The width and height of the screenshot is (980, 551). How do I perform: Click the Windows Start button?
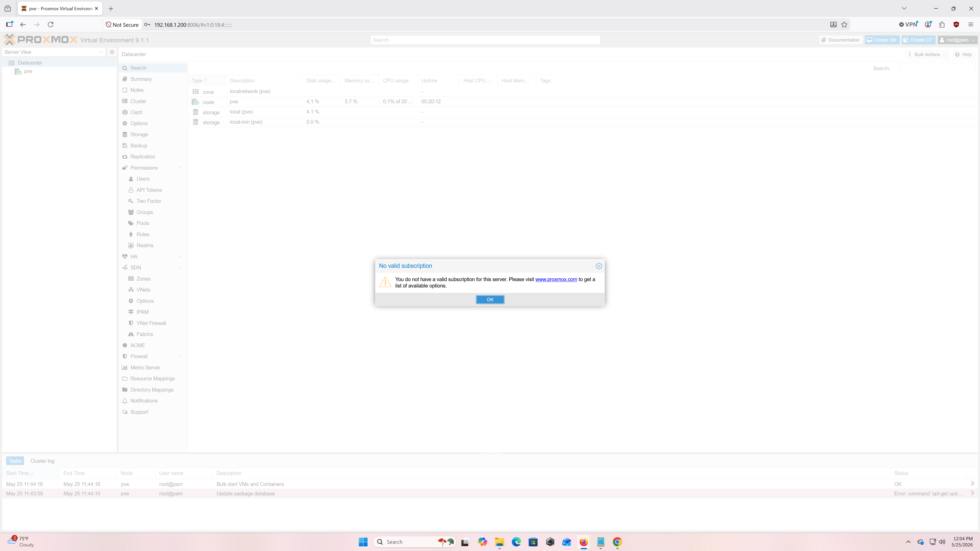[x=363, y=542]
